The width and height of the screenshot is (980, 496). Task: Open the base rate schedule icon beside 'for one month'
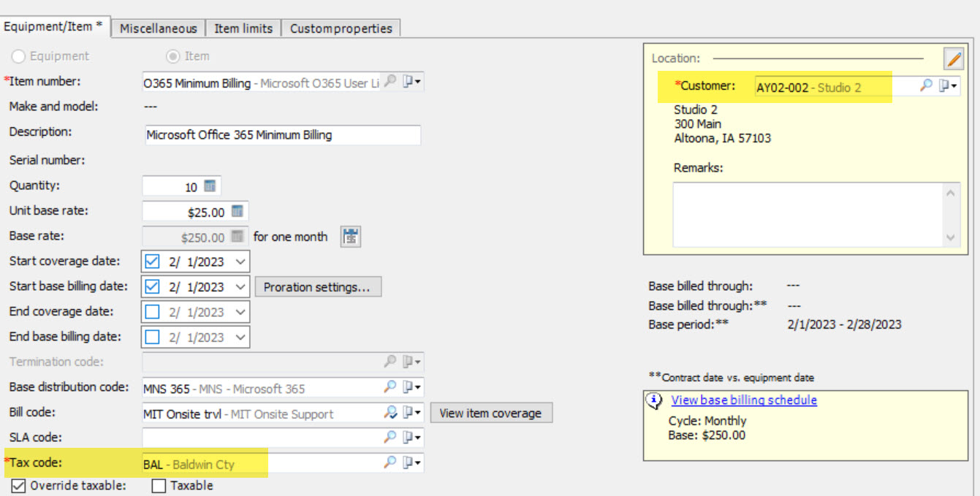pos(351,236)
